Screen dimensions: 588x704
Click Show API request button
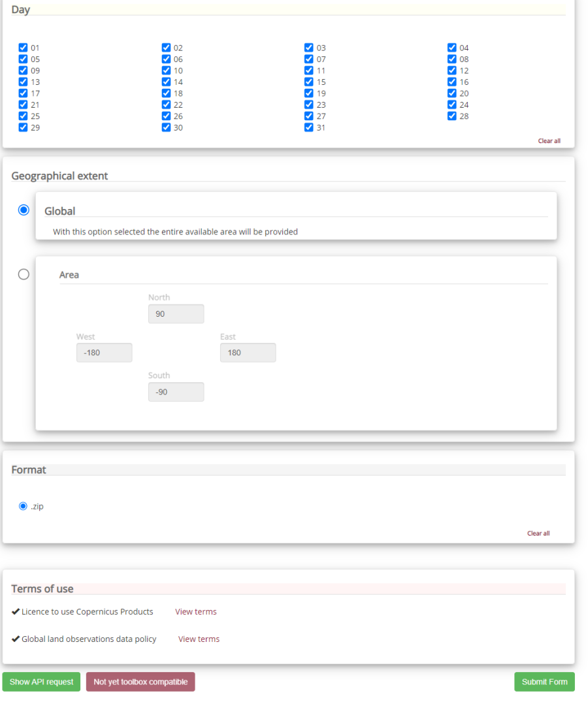pyautogui.click(x=41, y=682)
